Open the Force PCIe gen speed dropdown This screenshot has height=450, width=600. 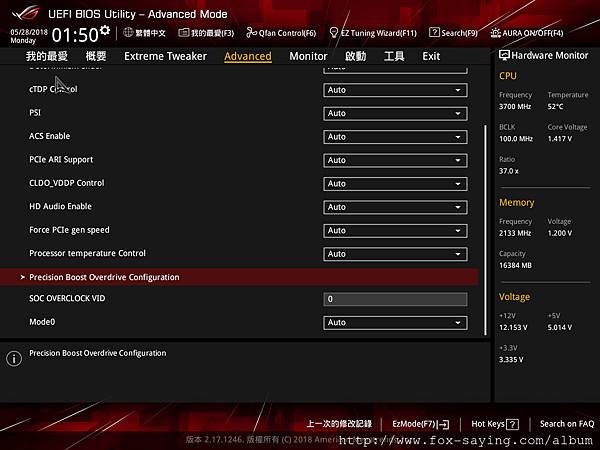pyautogui.click(x=395, y=231)
